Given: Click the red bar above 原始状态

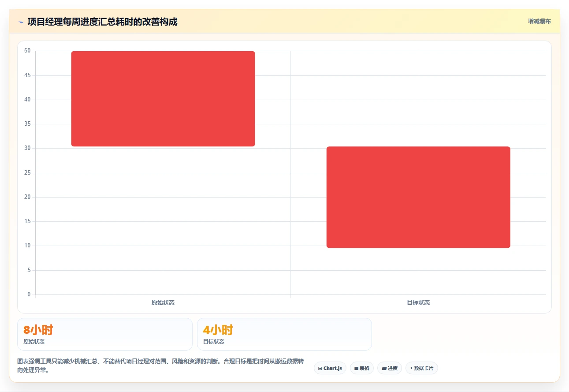Looking at the screenshot, I should pos(163,99).
